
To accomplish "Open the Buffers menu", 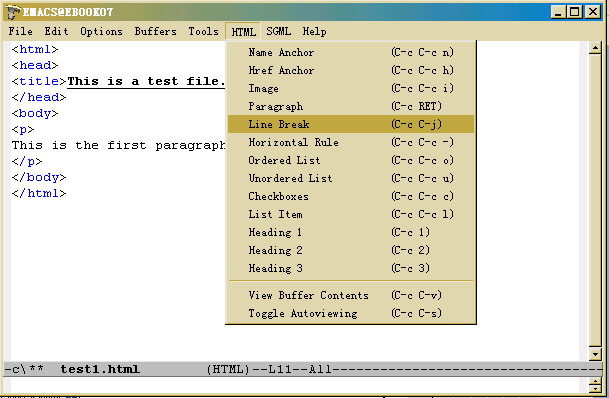I will (x=155, y=31).
